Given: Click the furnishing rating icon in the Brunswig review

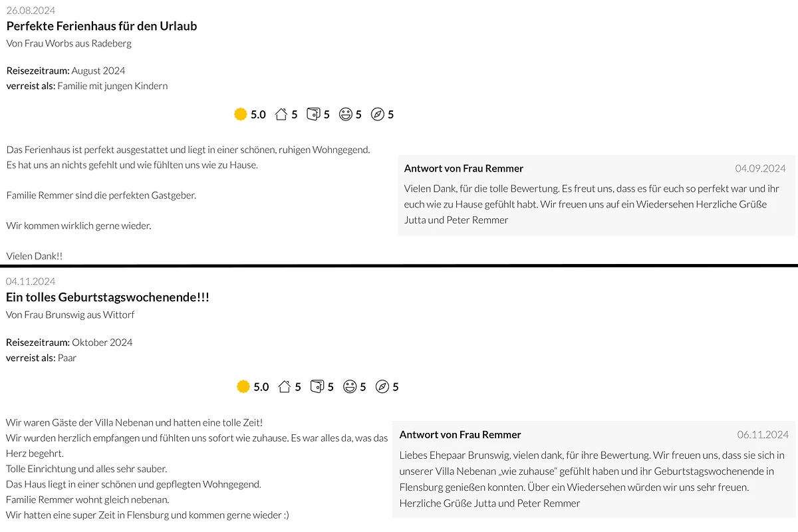Looking at the screenshot, I should pos(317,386).
